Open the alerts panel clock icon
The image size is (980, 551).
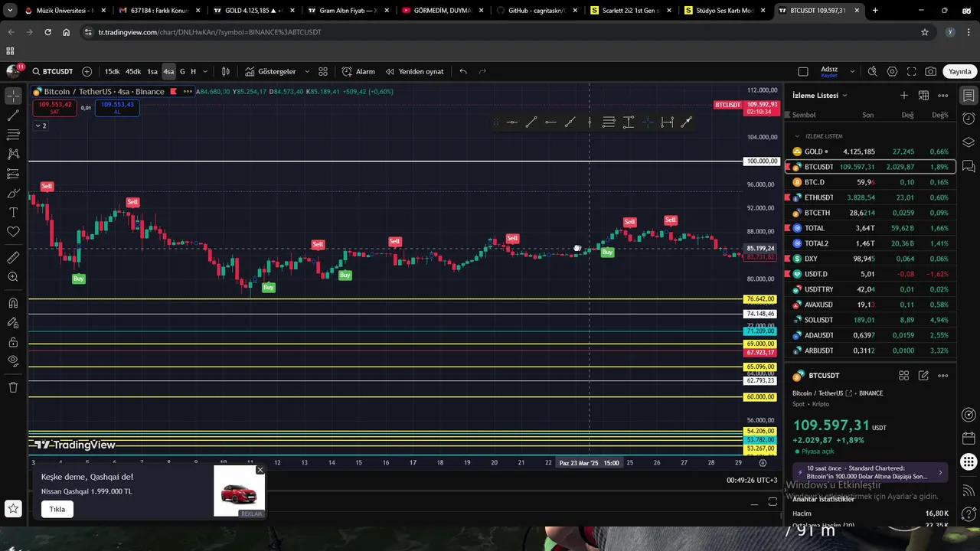(969, 119)
